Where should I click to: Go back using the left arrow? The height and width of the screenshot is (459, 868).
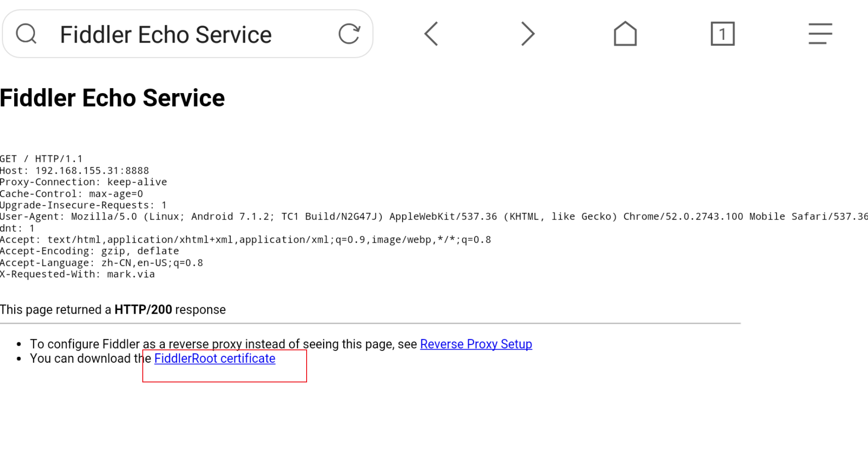(x=431, y=34)
